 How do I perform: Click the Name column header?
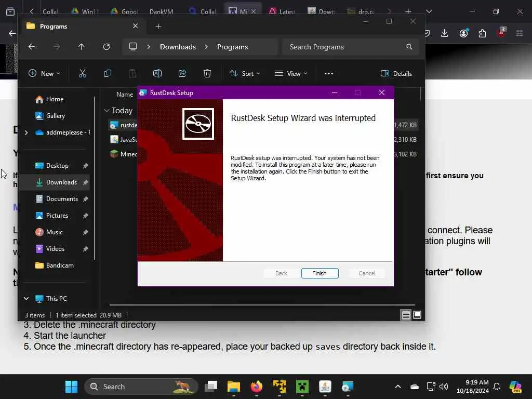(125, 95)
